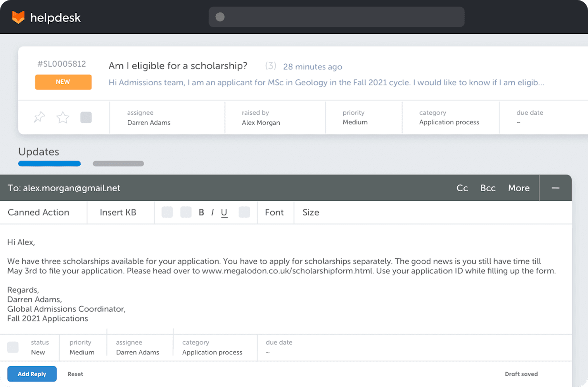This screenshot has width=588, height=387.
Task: Apply bold formatting to reply text
Action: [201, 212]
